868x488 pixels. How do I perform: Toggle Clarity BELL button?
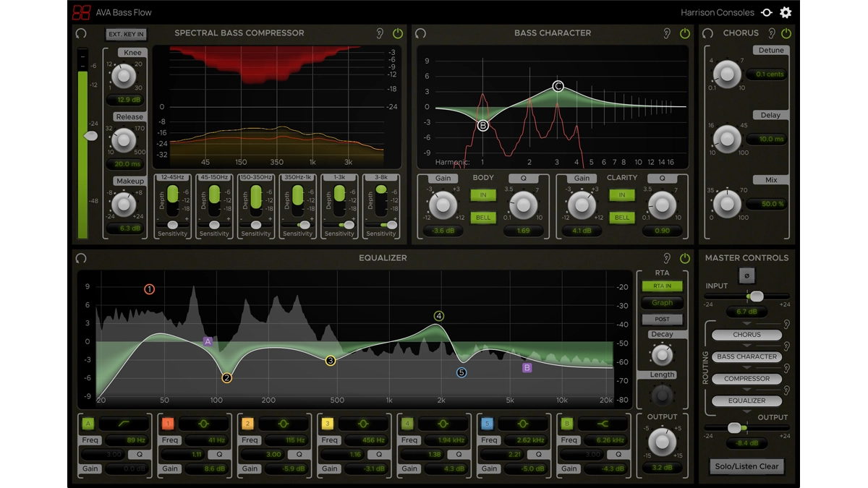tap(621, 218)
